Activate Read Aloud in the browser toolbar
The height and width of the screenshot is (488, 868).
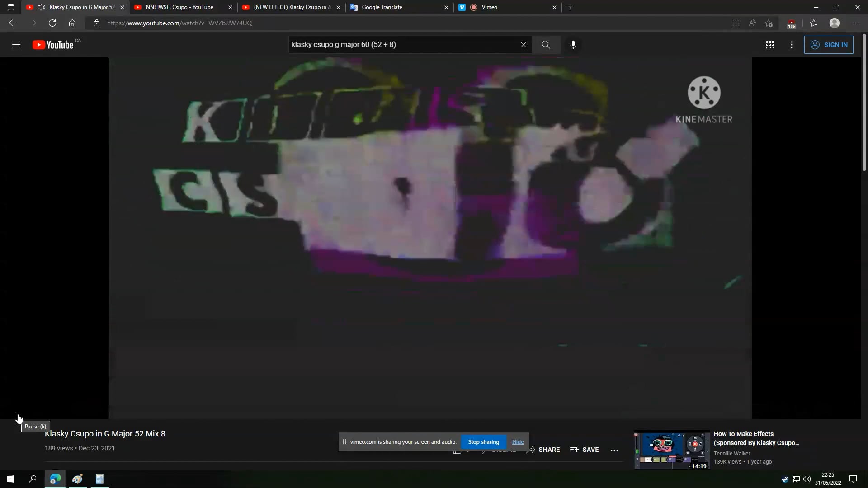tap(752, 23)
